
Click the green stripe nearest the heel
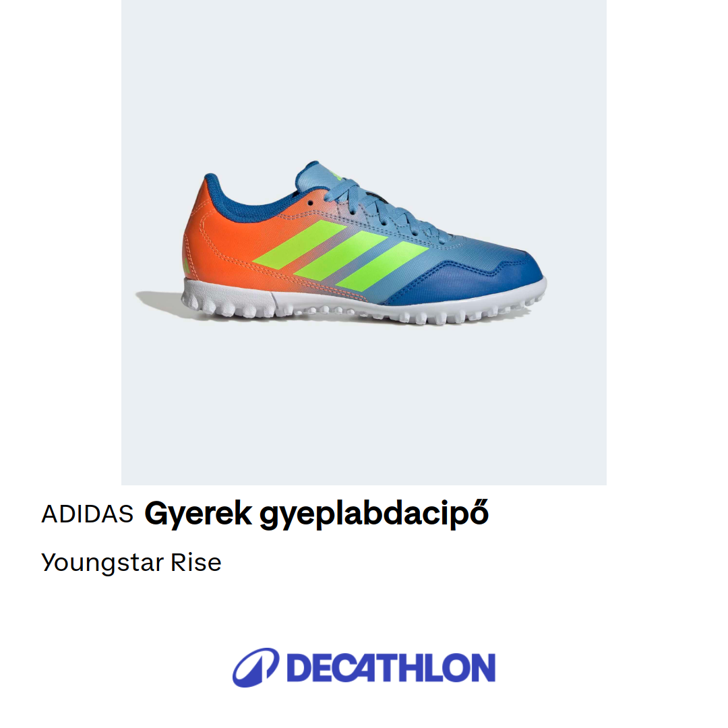(299, 245)
